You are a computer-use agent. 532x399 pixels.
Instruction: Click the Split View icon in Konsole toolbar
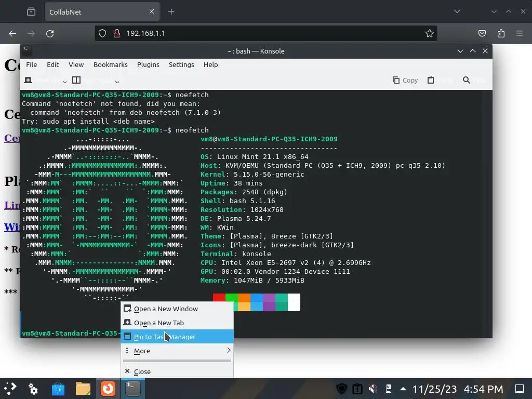[76, 80]
